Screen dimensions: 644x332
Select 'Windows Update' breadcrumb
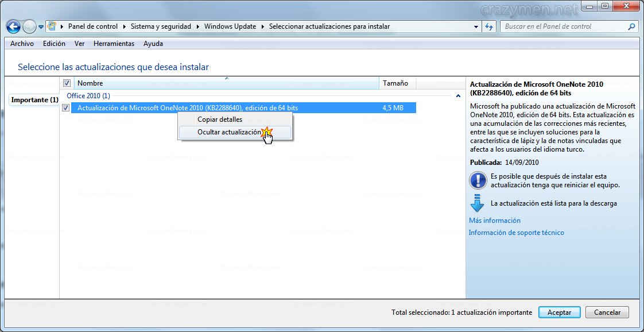pos(230,26)
